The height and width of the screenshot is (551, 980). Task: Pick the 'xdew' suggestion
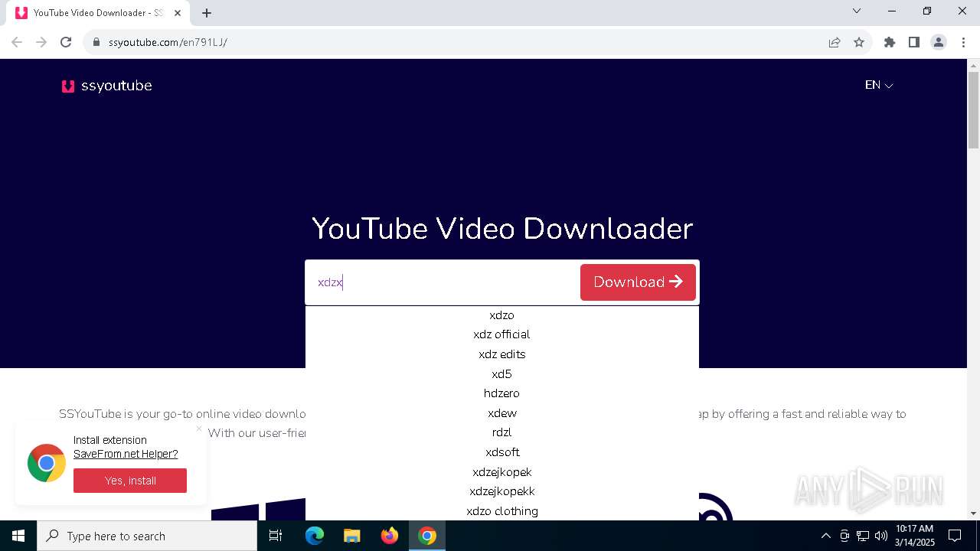tap(502, 413)
